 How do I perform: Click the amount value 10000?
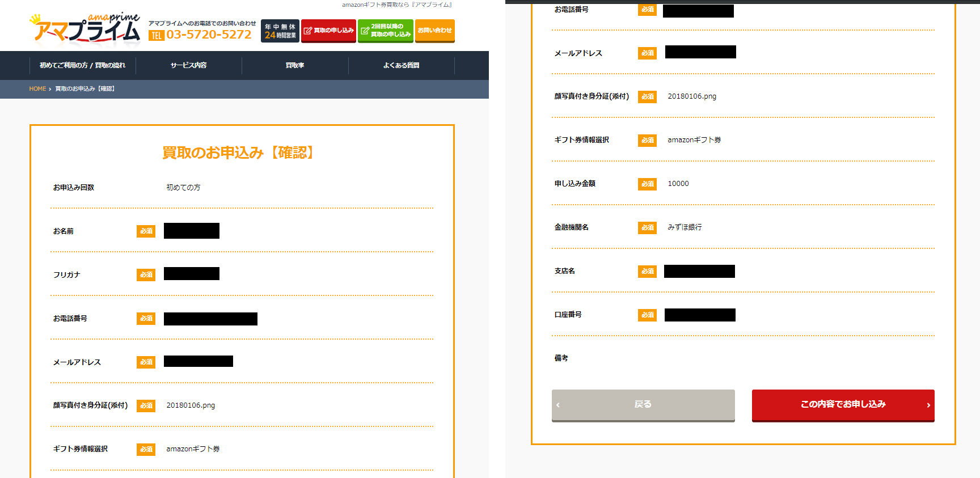[678, 184]
